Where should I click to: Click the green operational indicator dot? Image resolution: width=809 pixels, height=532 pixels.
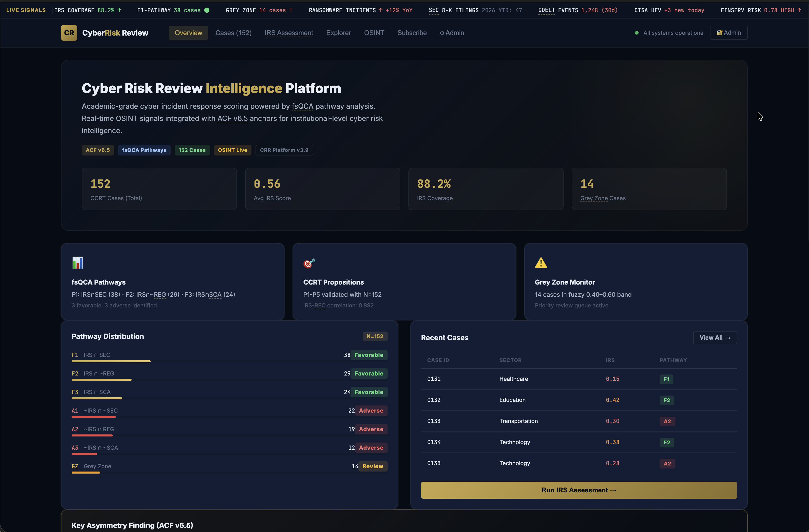tap(637, 33)
